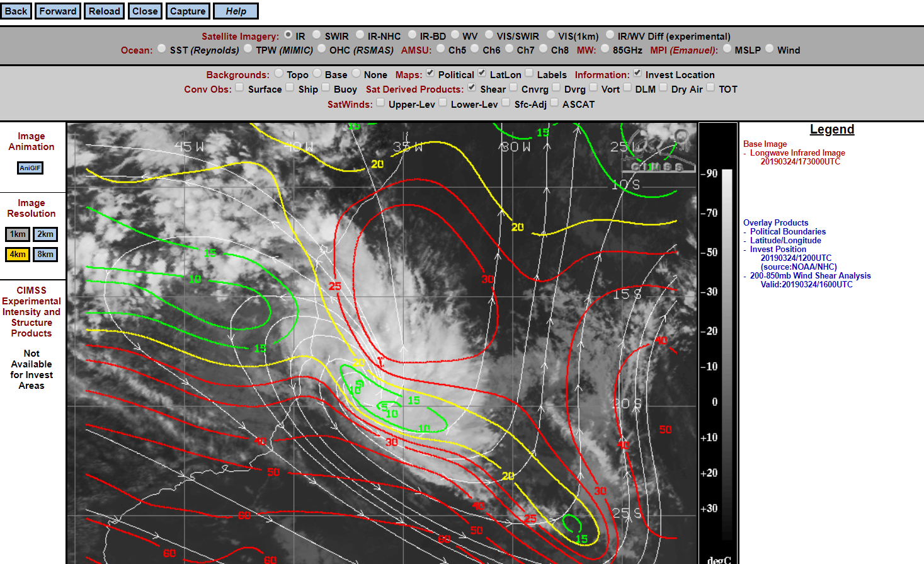
Task: Select MSLP radio option
Action: click(x=727, y=49)
